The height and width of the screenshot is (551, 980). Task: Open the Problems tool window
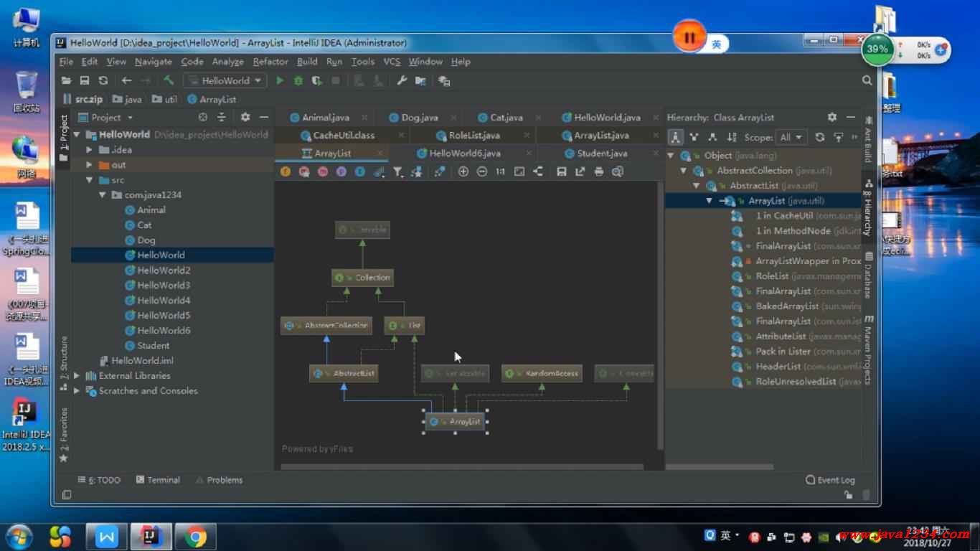[x=219, y=480]
